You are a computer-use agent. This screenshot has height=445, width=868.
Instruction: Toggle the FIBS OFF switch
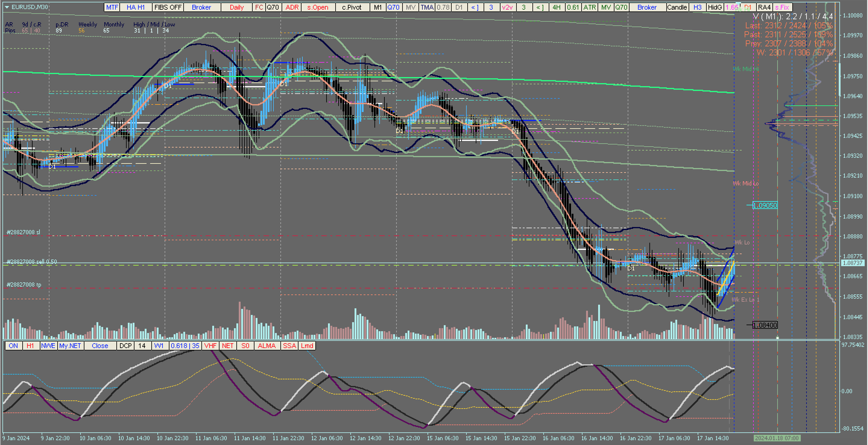click(x=168, y=8)
